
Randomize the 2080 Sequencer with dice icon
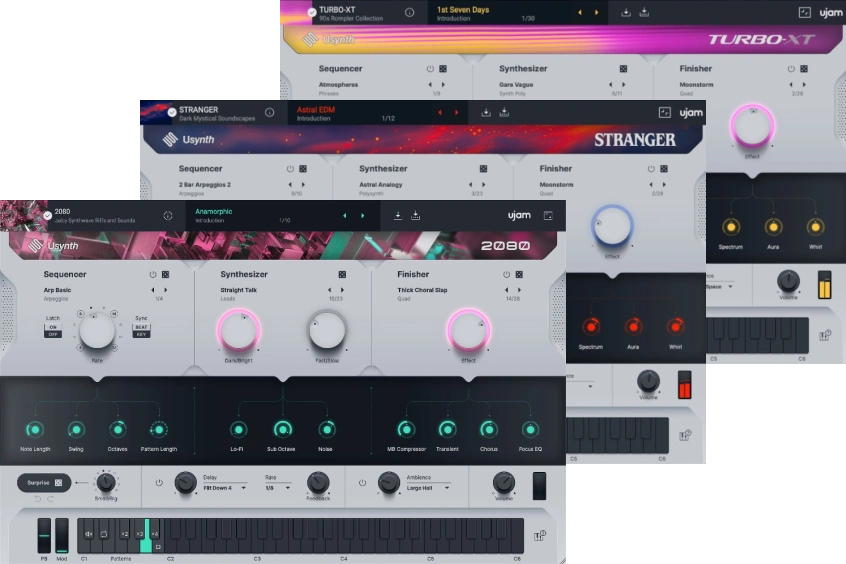(166, 275)
